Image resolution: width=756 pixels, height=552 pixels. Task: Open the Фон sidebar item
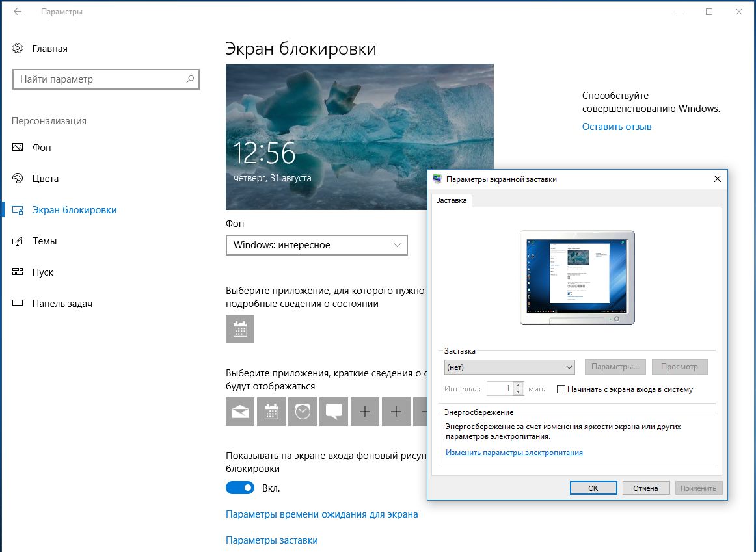point(42,148)
